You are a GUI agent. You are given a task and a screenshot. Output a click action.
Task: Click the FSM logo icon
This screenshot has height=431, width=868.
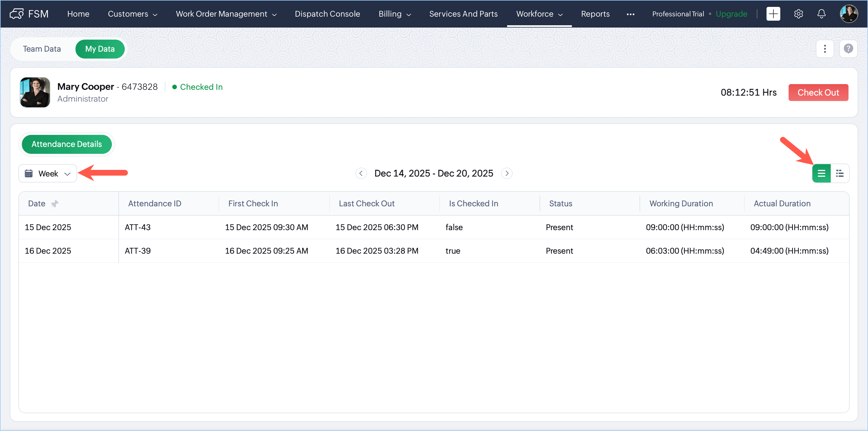(17, 14)
